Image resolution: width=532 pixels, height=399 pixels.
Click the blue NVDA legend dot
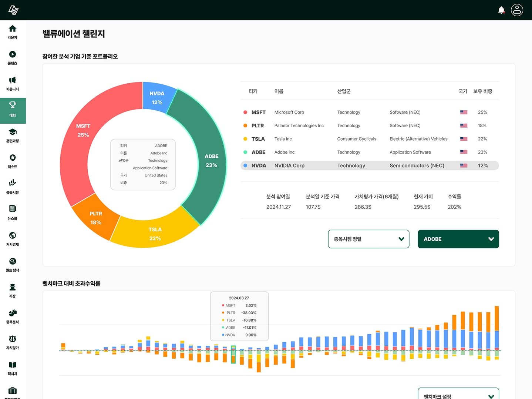pyautogui.click(x=245, y=165)
